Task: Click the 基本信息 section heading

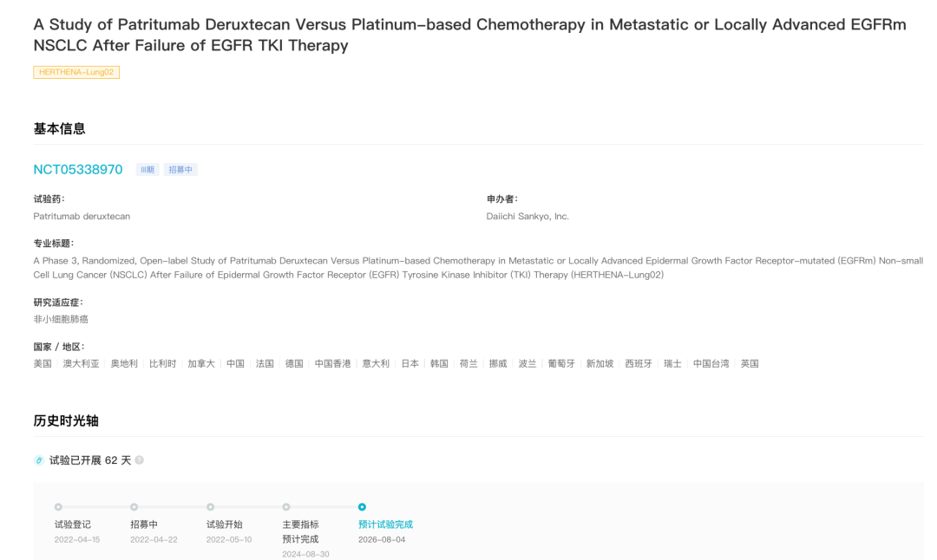Action: [59, 128]
